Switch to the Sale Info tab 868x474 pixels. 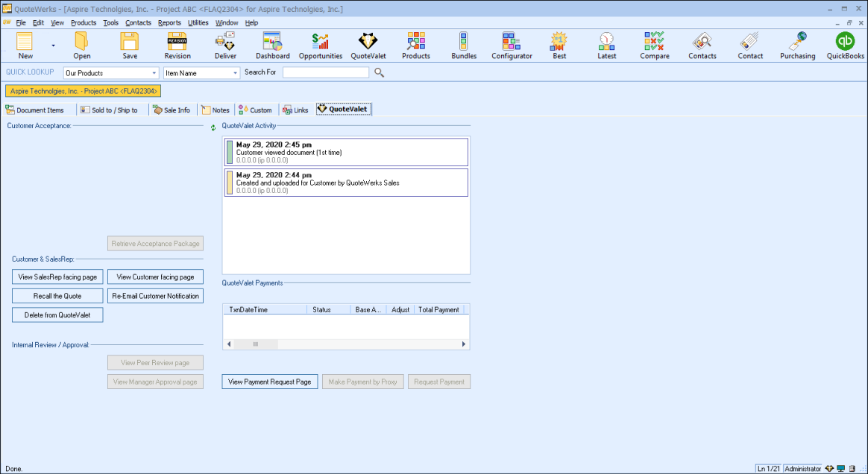tap(172, 110)
